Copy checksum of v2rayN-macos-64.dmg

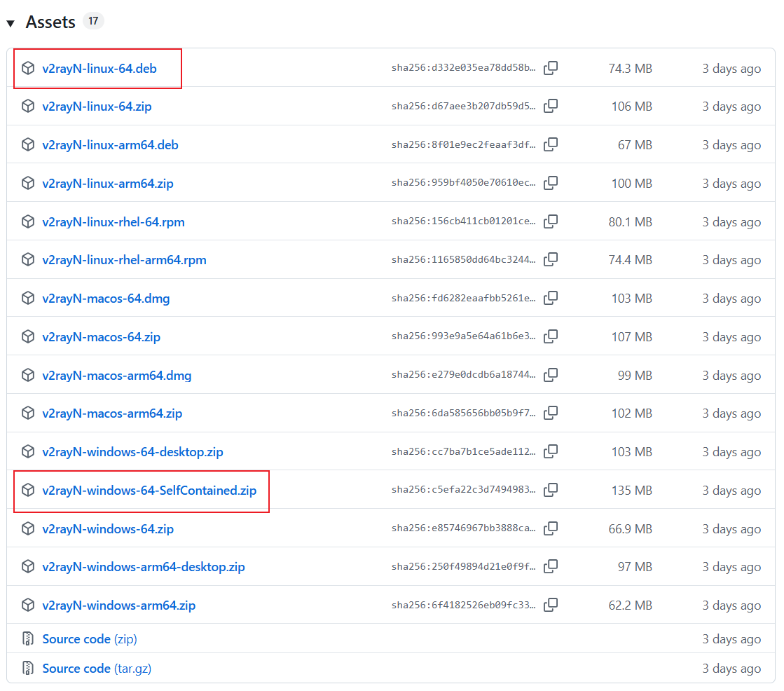[x=551, y=299]
